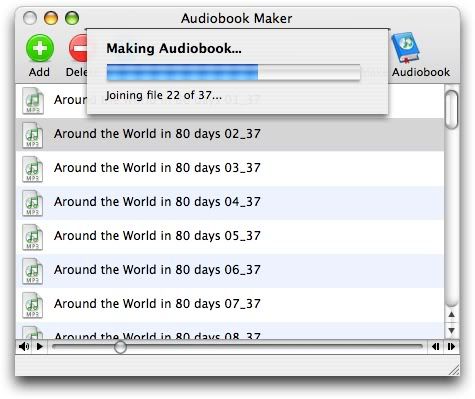
Task: Click the blue Audiobook book icon
Action: point(406,47)
